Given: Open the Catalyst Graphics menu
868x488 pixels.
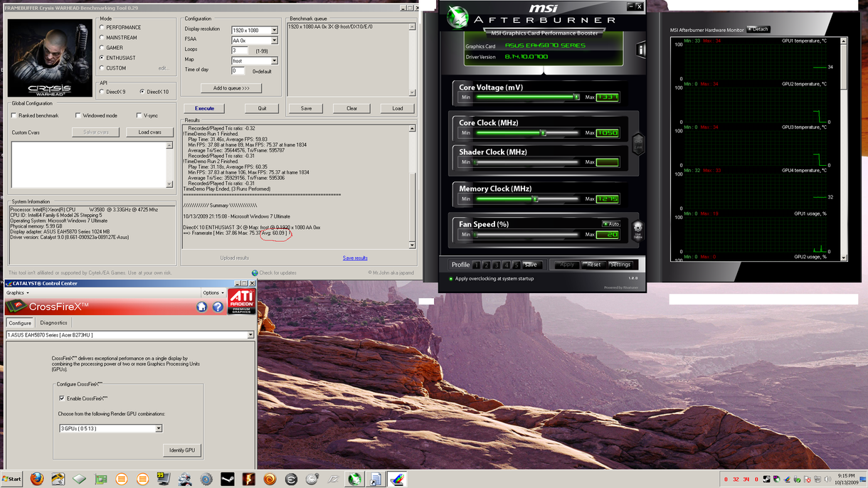Looking at the screenshot, I should pyautogui.click(x=18, y=292).
